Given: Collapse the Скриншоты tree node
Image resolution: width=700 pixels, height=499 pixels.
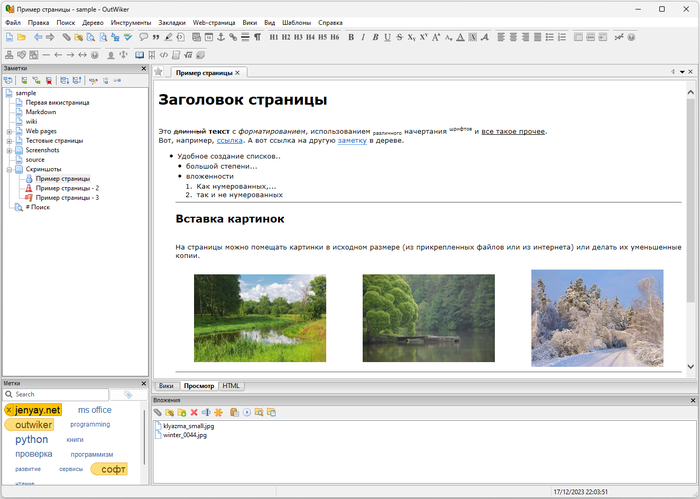Looking at the screenshot, I should (x=9, y=169).
